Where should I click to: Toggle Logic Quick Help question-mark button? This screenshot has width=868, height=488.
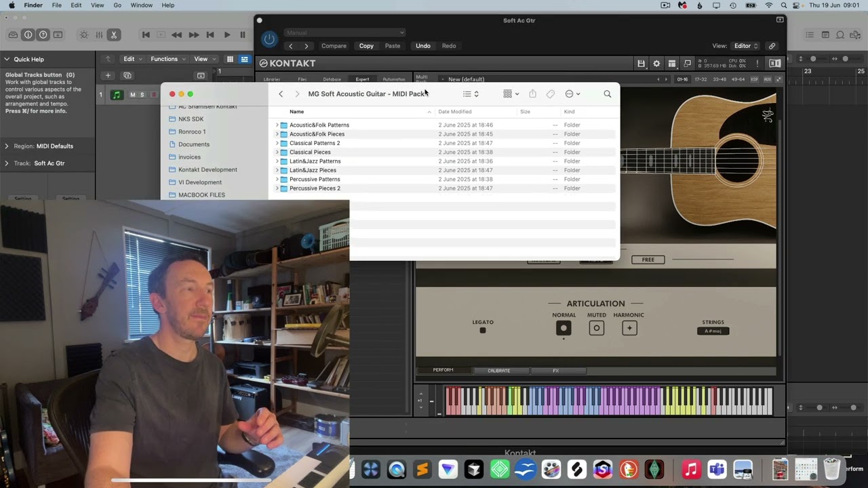coord(43,35)
